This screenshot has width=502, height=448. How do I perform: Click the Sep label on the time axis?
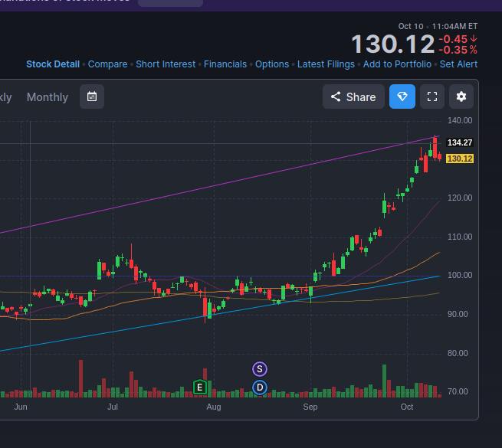(x=310, y=407)
